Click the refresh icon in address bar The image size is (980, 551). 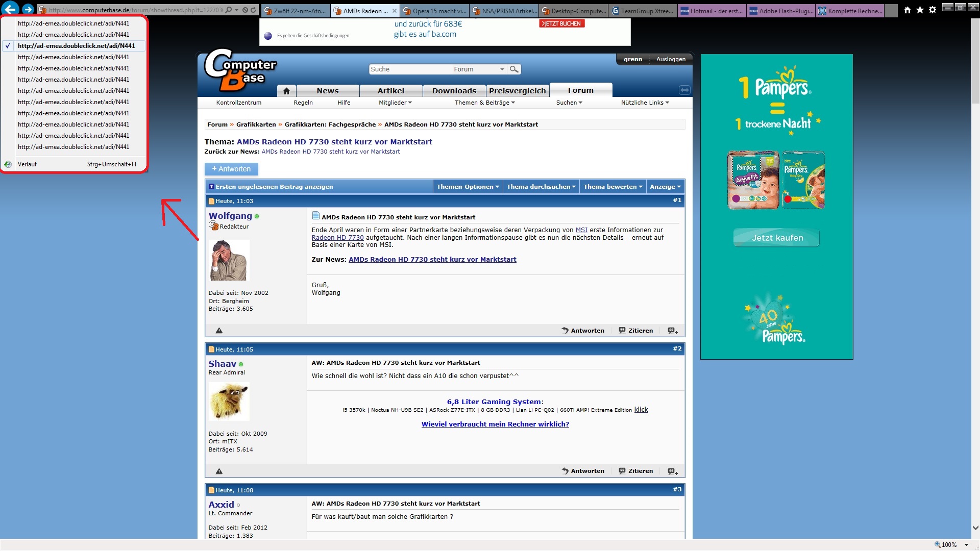(253, 10)
